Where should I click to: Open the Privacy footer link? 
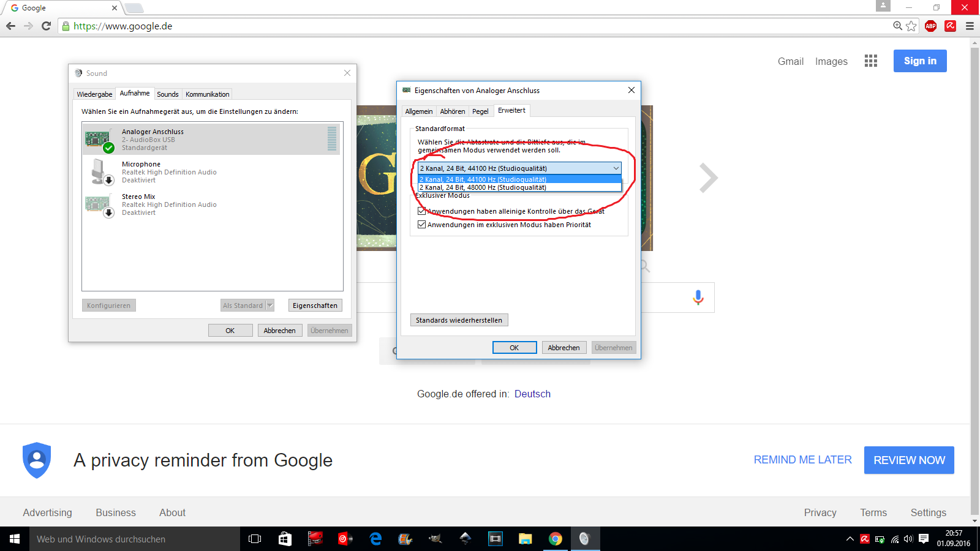click(820, 512)
